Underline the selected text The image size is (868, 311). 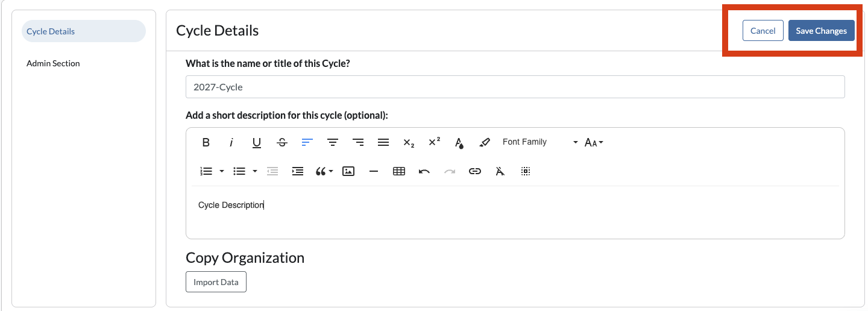pyautogui.click(x=257, y=142)
